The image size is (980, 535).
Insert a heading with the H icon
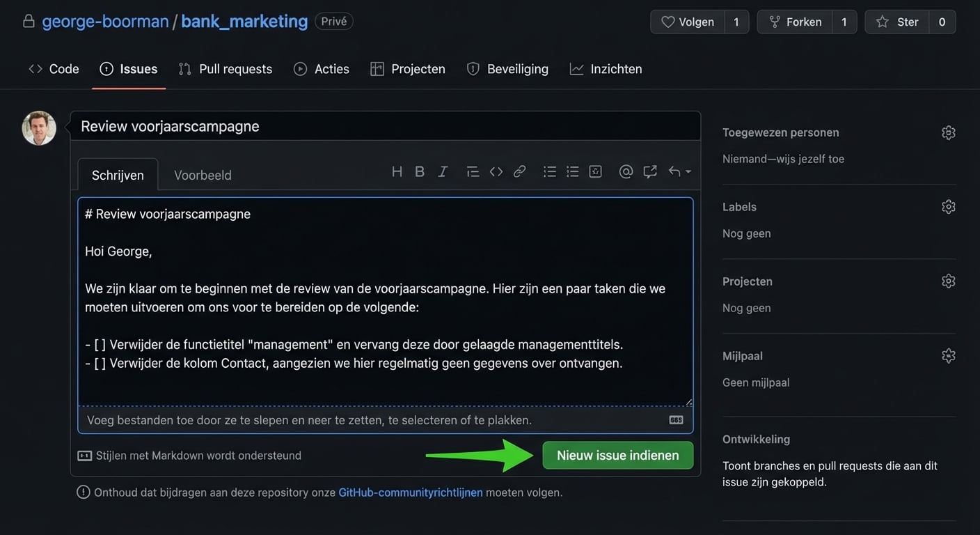tap(397, 171)
